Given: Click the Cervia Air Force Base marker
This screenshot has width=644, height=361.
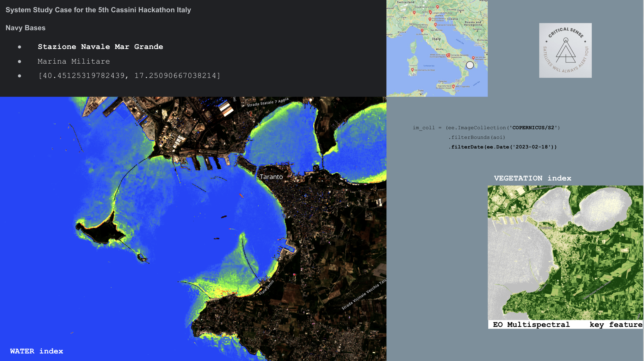Looking at the screenshot, I should [x=435, y=24].
